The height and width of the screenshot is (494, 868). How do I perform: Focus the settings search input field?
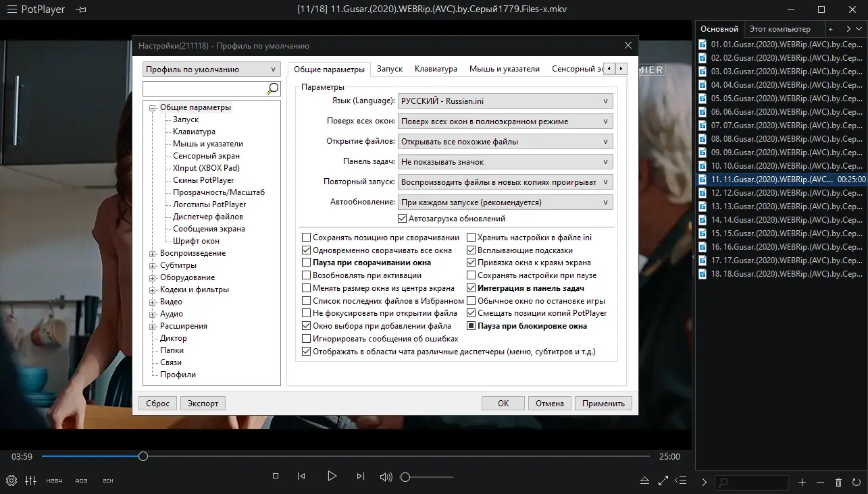coord(205,88)
